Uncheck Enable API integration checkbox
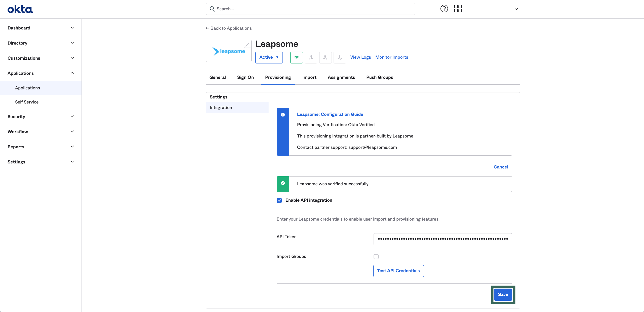The width and height of the screenshot is (644, 312). click(279, 200)
